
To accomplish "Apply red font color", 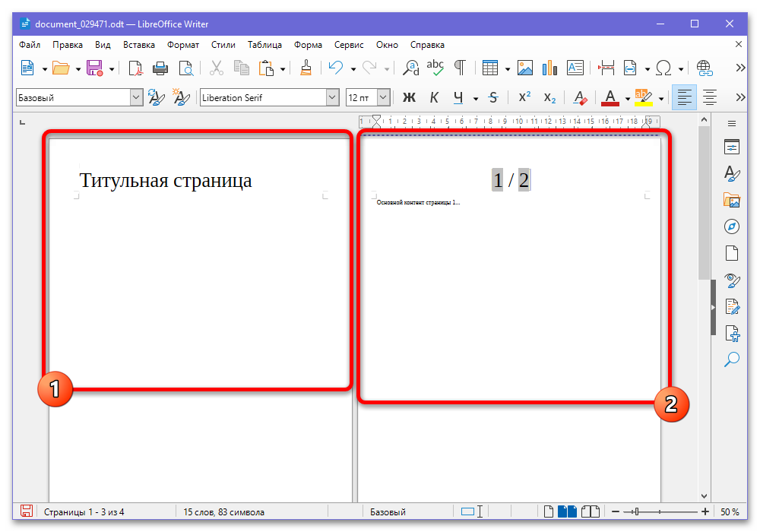I will [x=610, y=98].
